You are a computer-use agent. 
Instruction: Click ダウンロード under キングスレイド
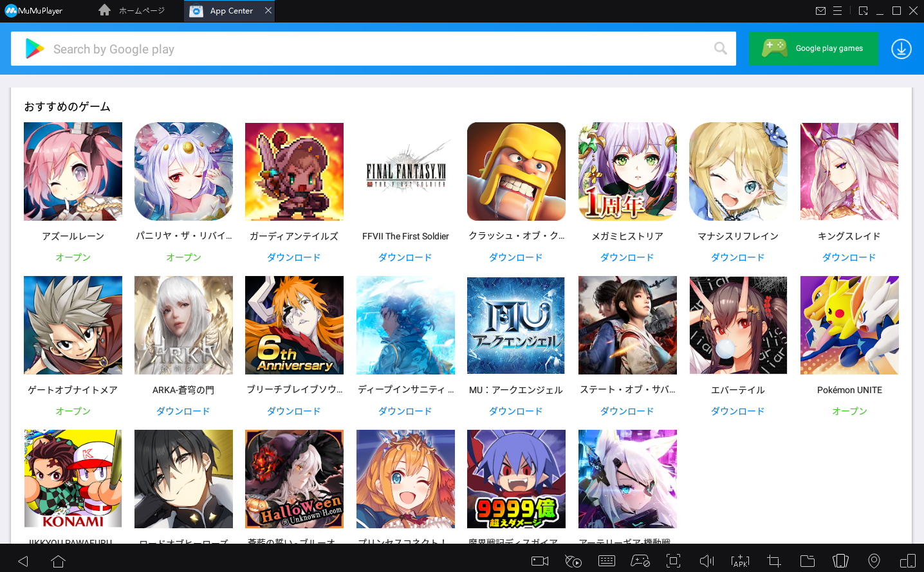849,257
